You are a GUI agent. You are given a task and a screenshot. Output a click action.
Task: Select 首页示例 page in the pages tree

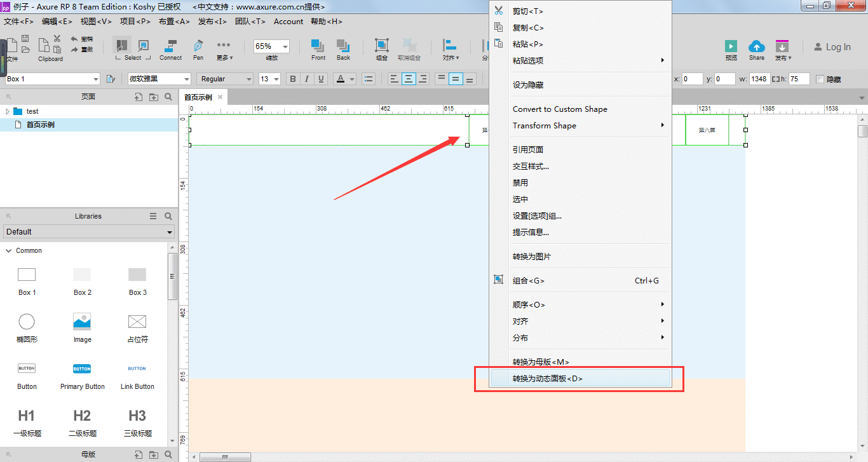pos(89,125)
